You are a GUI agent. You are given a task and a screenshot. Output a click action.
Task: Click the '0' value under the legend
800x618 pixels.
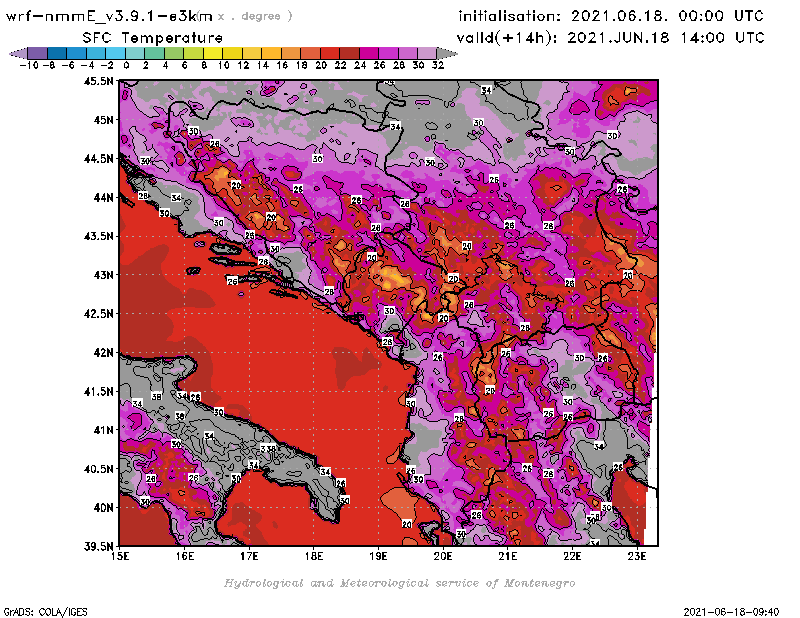pyautogui.click(x=126, y=65)
